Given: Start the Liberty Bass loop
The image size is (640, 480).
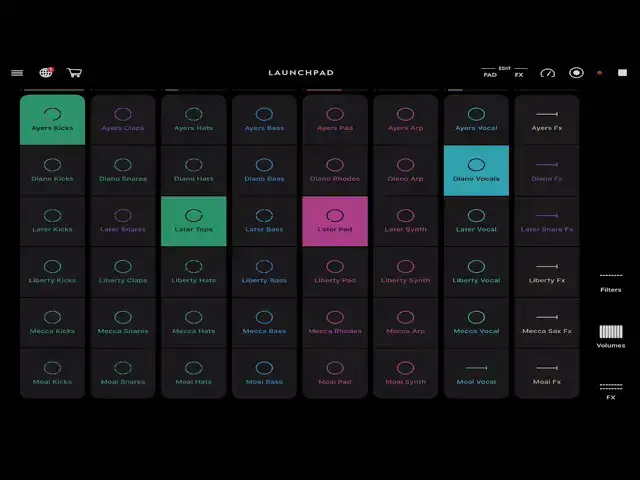Looking at the screenshot, I should coord(264,272).
